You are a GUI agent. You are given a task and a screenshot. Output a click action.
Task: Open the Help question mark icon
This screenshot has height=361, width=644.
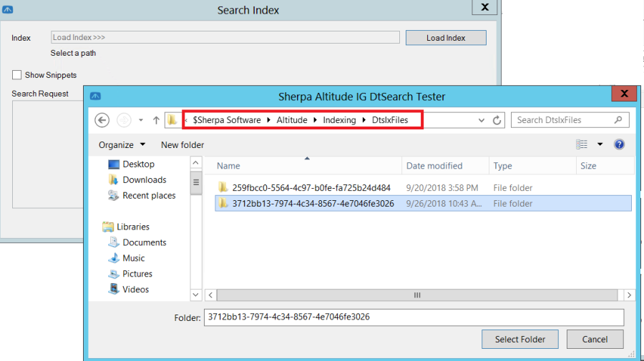[x=620, y=144]
